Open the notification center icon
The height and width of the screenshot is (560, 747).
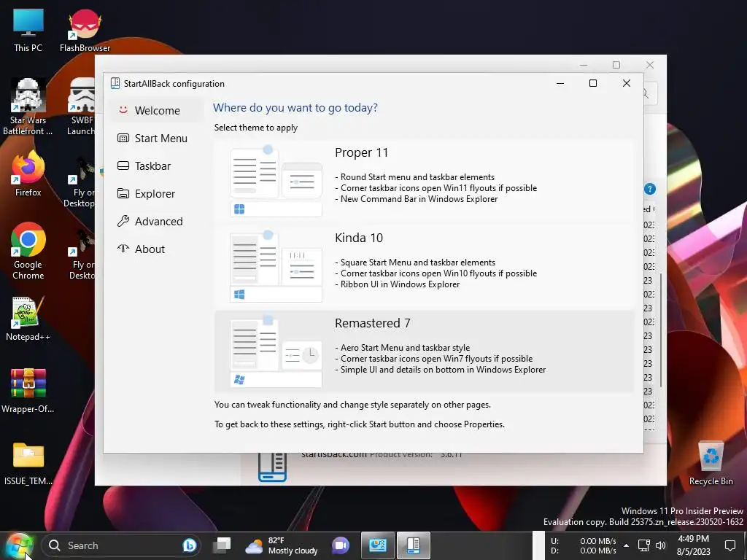point(729,545)
